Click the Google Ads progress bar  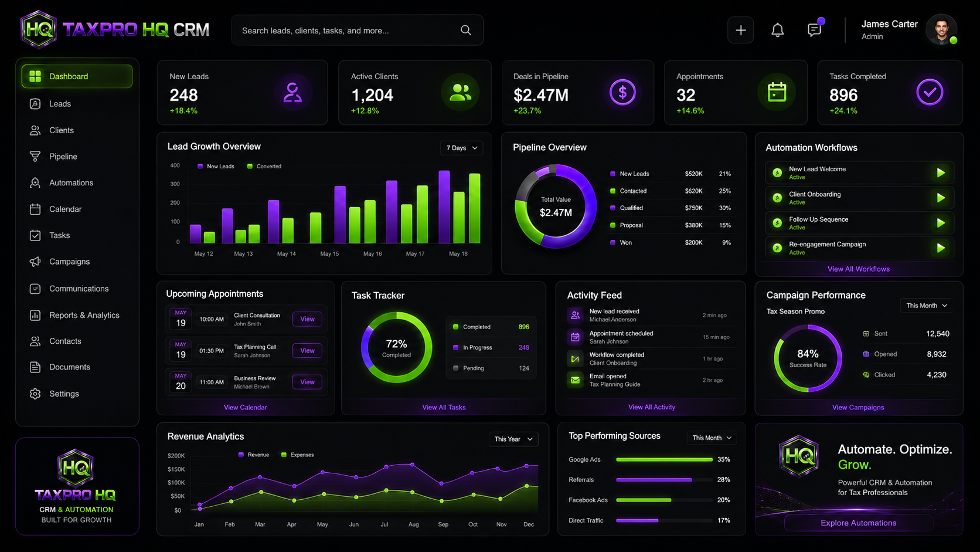664,460
